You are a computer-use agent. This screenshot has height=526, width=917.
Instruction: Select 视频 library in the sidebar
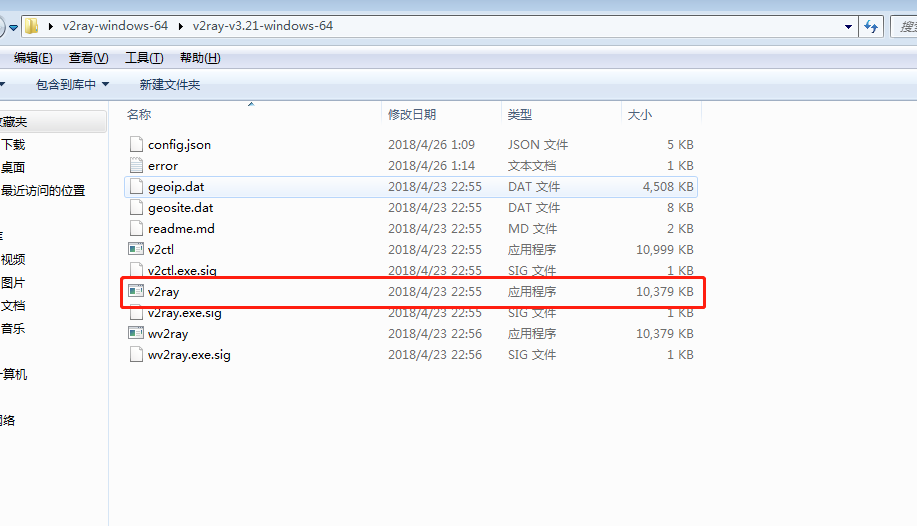click(x=13, y=259)
